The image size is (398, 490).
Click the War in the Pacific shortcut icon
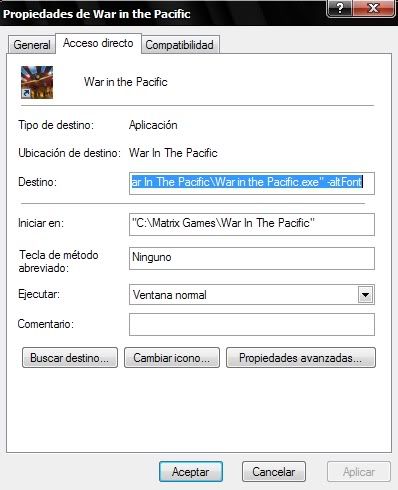pyautogui.click(x=37, y=82)
